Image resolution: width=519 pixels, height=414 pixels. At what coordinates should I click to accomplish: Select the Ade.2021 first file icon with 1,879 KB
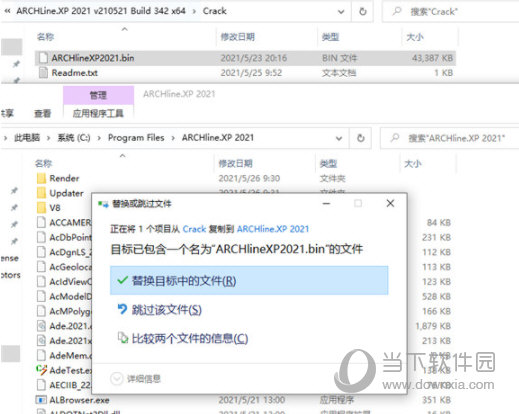pos(41,326)
